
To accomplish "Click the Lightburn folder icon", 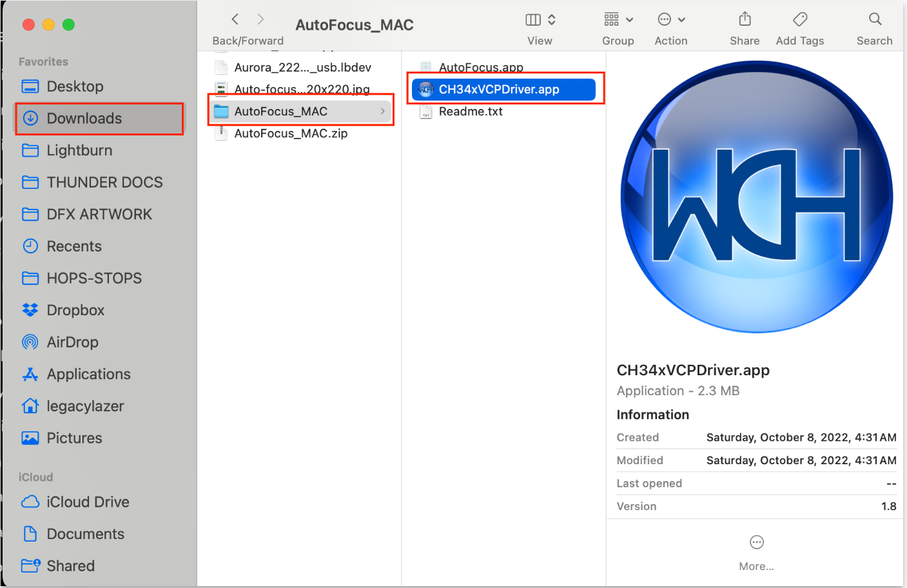I will pos(30,150).
